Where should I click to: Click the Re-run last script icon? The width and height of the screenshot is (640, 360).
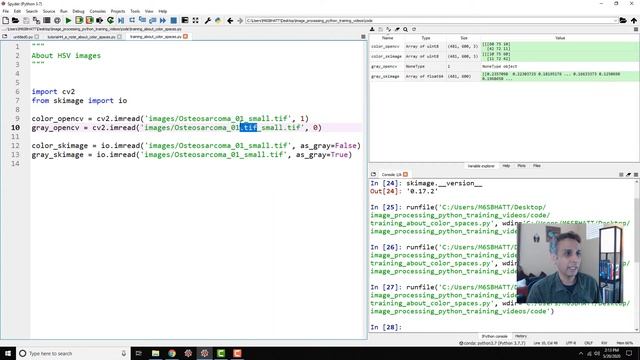(110, 20)
